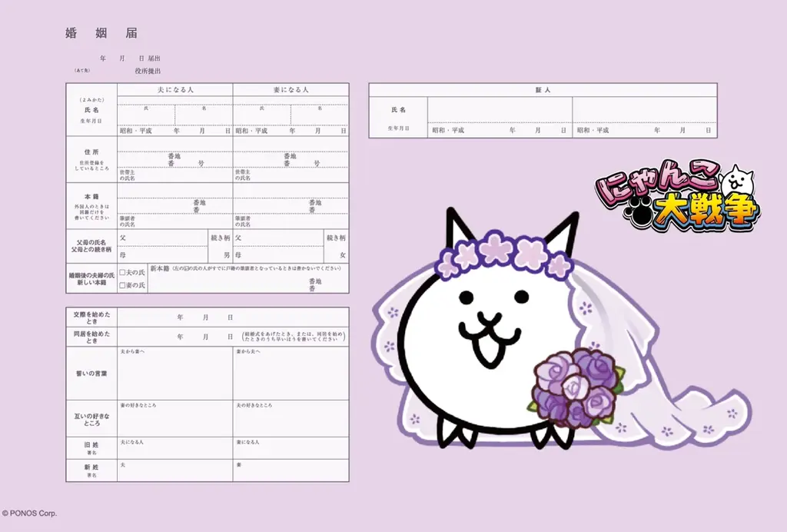Image resolution: width=787 pixels, height=532 pixels.
Task: Click the husband's 母 name field
Action: (163, 255)
